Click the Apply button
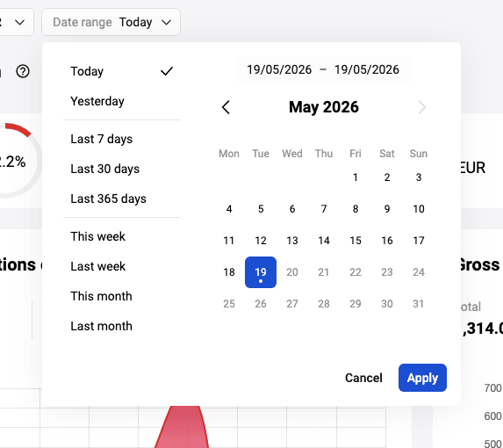Image resolution: width=503 pixels, height=448 pixels. [422, 378]
